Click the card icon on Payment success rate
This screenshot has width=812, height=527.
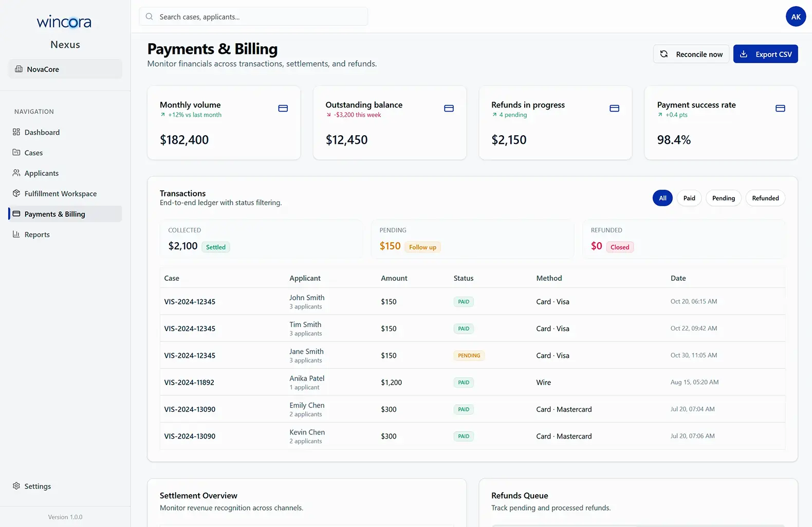(x=780, y=108)
